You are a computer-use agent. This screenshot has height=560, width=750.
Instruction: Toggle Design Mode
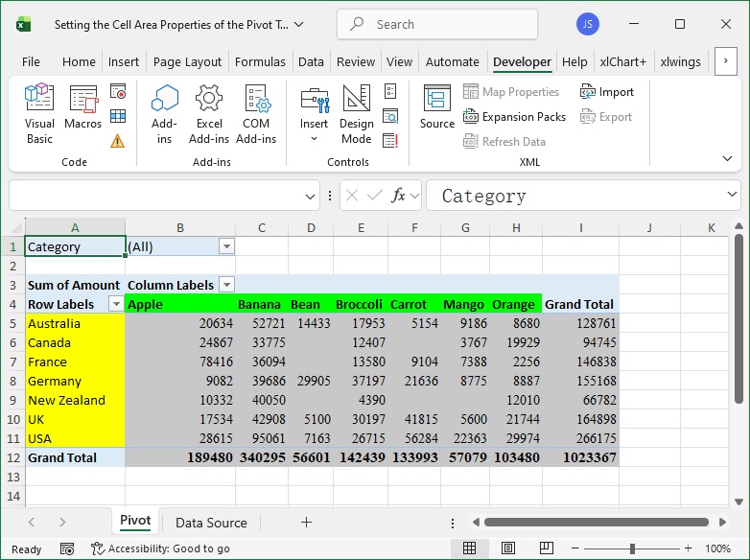pos(357,114)
